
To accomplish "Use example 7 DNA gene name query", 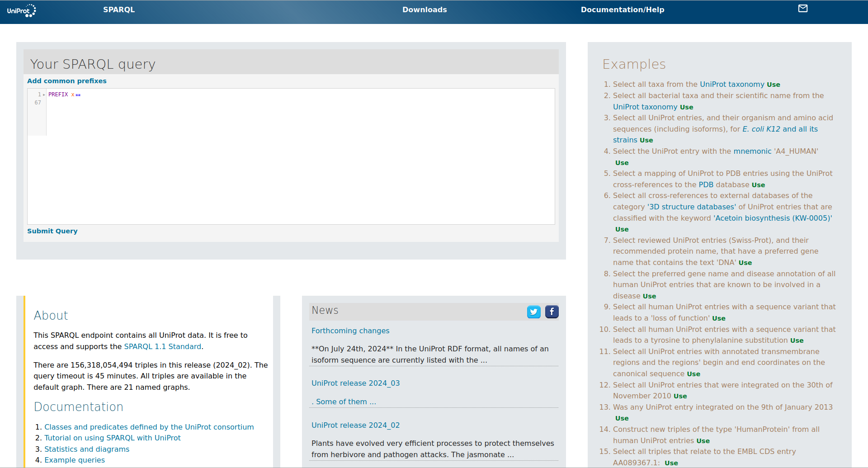I will [x=745, y=263].
